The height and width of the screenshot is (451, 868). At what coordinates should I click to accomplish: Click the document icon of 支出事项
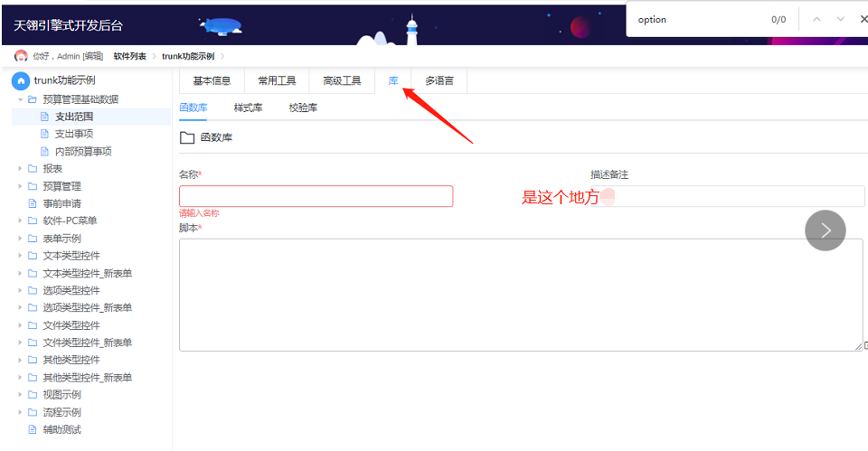click(45, 134)
